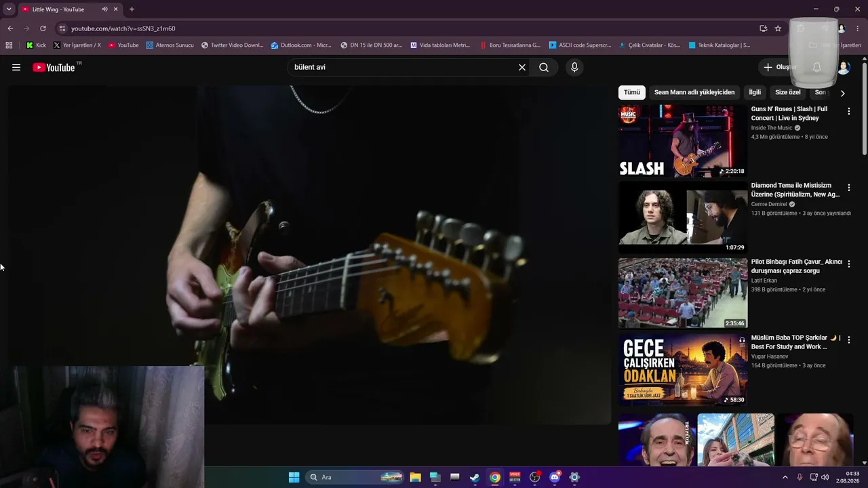Screen dimensions: 868x488
Task: Open the Kick bookmark
Action: (x=37, y=45)
